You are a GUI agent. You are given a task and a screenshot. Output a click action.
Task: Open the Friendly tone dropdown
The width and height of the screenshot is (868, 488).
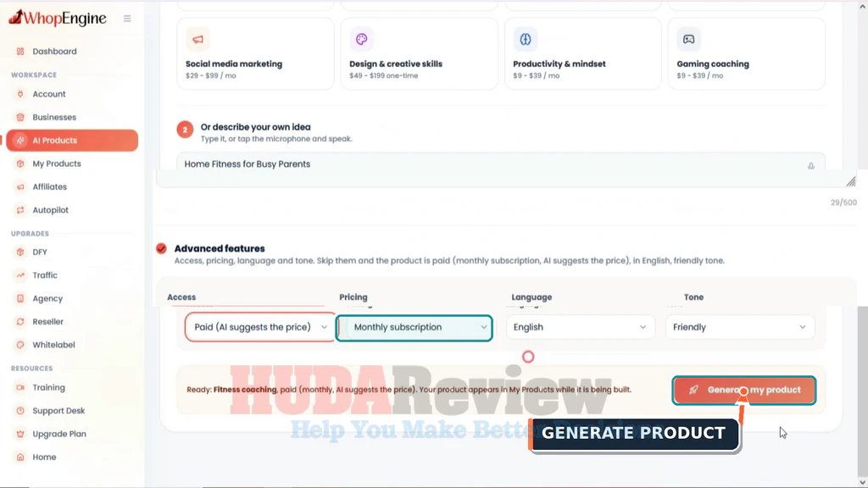coord(740,328)
